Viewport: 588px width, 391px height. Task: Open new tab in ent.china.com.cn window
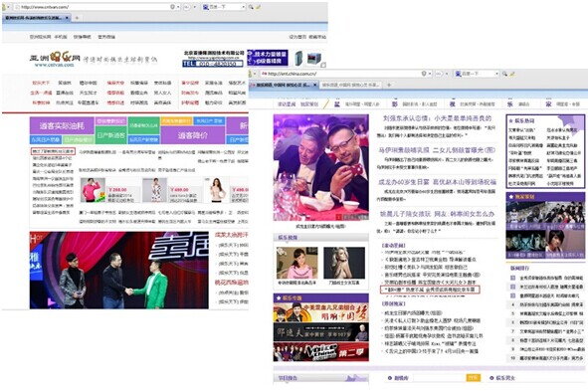(389, 85)
